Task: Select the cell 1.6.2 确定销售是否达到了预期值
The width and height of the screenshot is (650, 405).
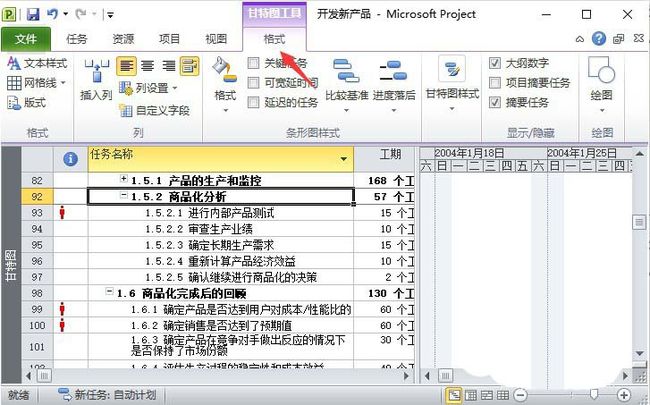Action: click(221, 325)
